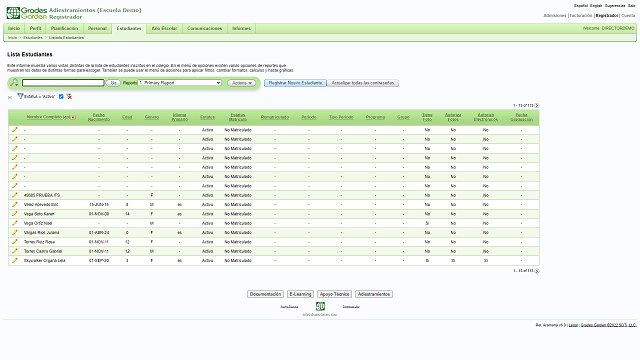Image resolution: width=640 pixels, height=360 pixels.
Task: Switch language to English
Action: coord(596,6)
